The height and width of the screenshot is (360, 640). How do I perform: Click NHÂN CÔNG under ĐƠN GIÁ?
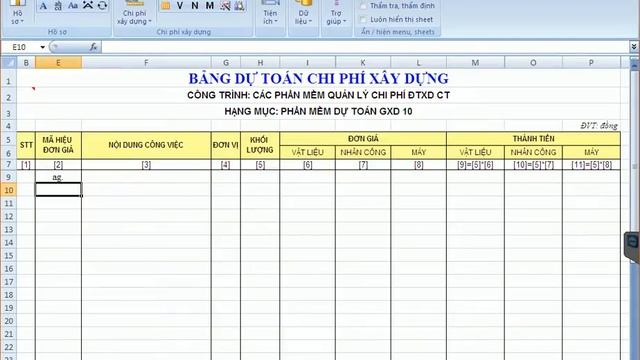tap(363, 152)
